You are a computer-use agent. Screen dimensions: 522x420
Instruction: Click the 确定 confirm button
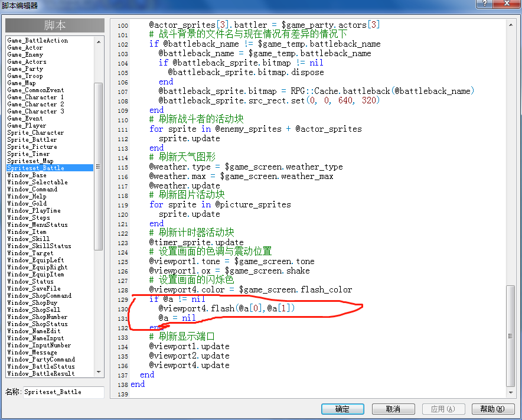pyautogui.click(x=342, y=409)
